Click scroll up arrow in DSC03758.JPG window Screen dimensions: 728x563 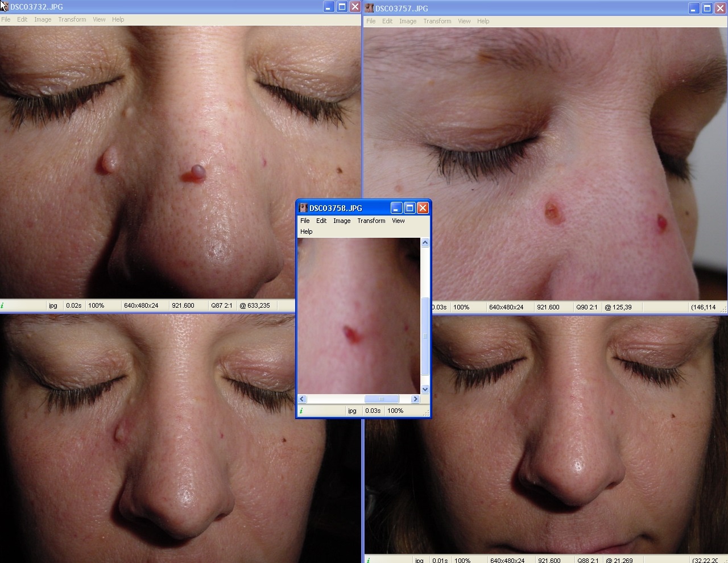point(425,243)
